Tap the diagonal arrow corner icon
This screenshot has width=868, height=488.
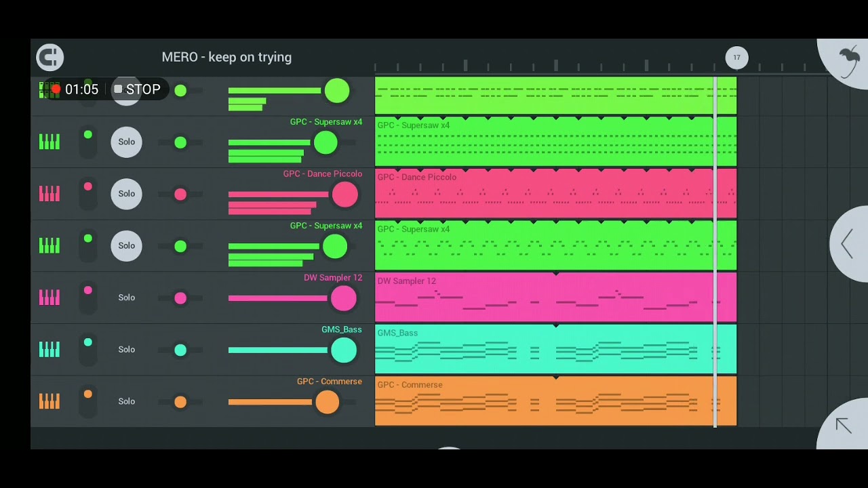(844, 425)
